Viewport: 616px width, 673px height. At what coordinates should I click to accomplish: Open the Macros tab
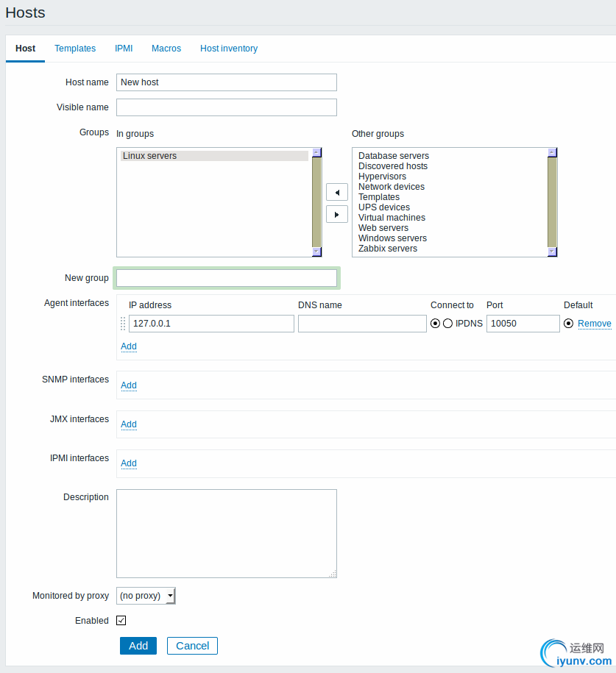[x=166, y=49]
